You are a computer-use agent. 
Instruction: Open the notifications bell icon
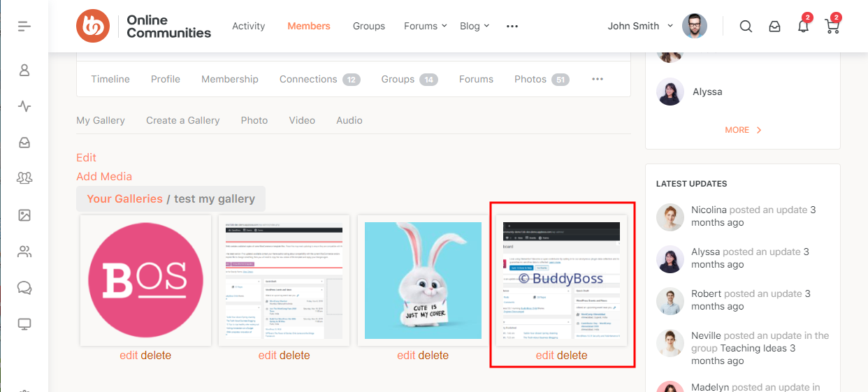tap(803, 27)
